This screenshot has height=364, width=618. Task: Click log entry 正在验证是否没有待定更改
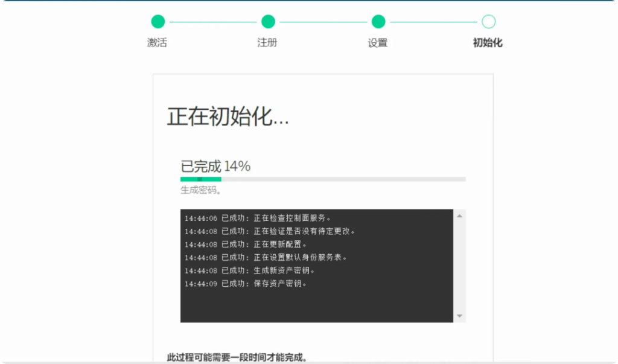point(270,231)
